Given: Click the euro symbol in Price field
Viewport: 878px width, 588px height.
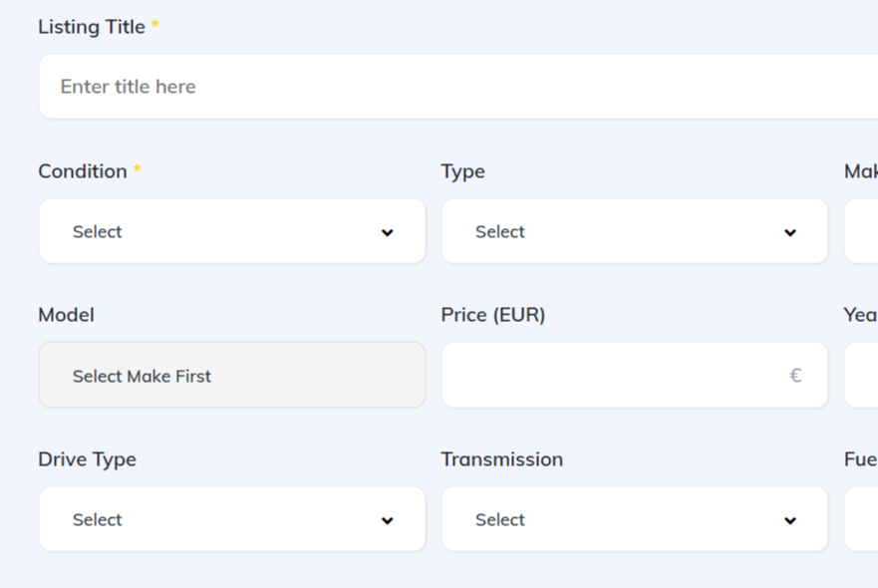Looking at the screenshot, I should pos(795,376).
